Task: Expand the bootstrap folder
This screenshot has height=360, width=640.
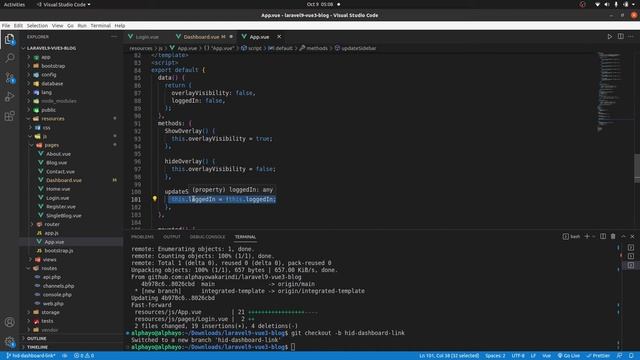Action: click(x=53, y=66)
